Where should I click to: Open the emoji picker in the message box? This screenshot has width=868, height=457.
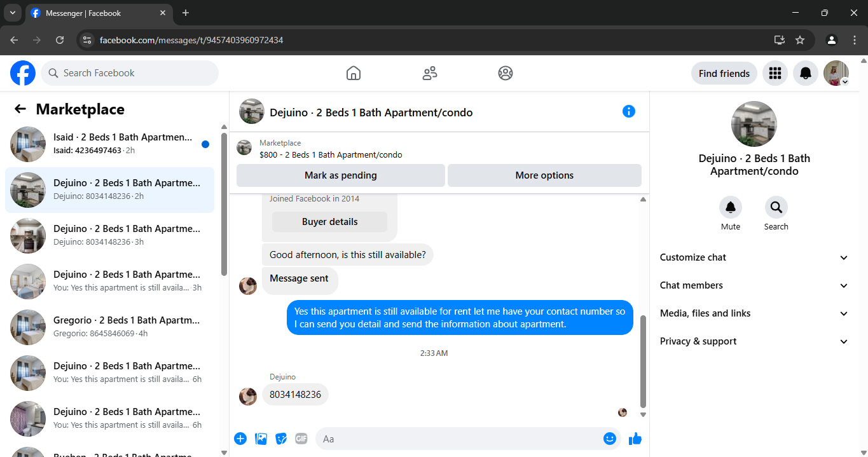[610, 439]
